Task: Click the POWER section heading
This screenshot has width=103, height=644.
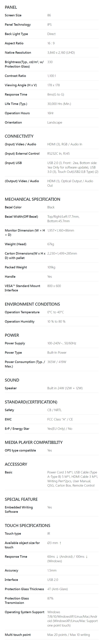Action: (x=12, y=335)
